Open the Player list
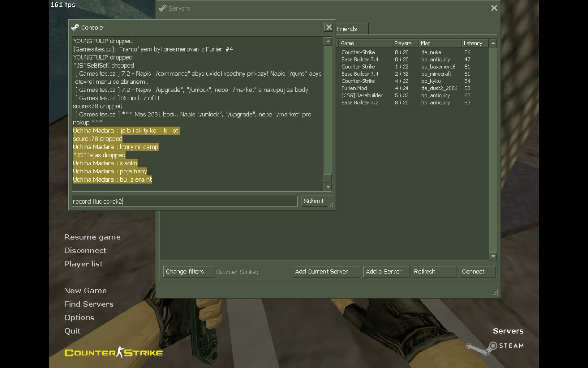This screenshot has height=368, width=588. pyautogui.click(x=84, y=264)
